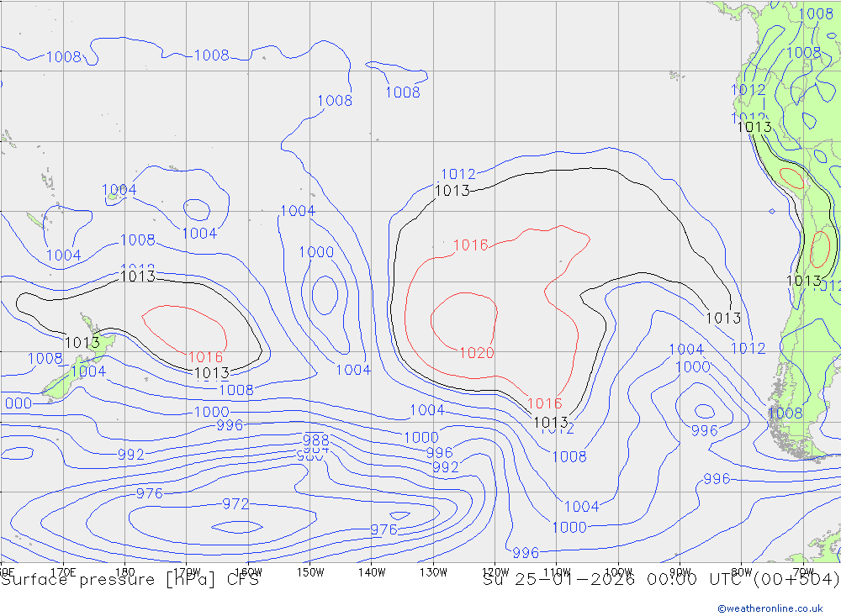Select the 120W longitude label
Screen dimensions: 841x616
point(495,572)
